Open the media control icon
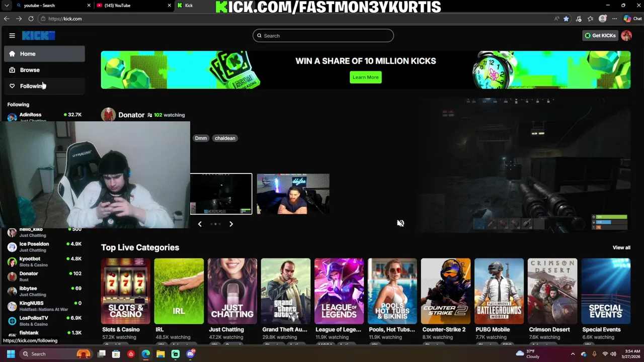 click(x=579, y=19)
